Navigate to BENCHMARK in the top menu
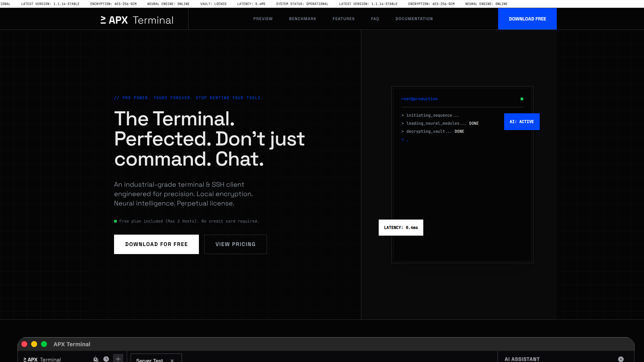The image size is (644, 362). pyautogui.click(x=302, y=19)
